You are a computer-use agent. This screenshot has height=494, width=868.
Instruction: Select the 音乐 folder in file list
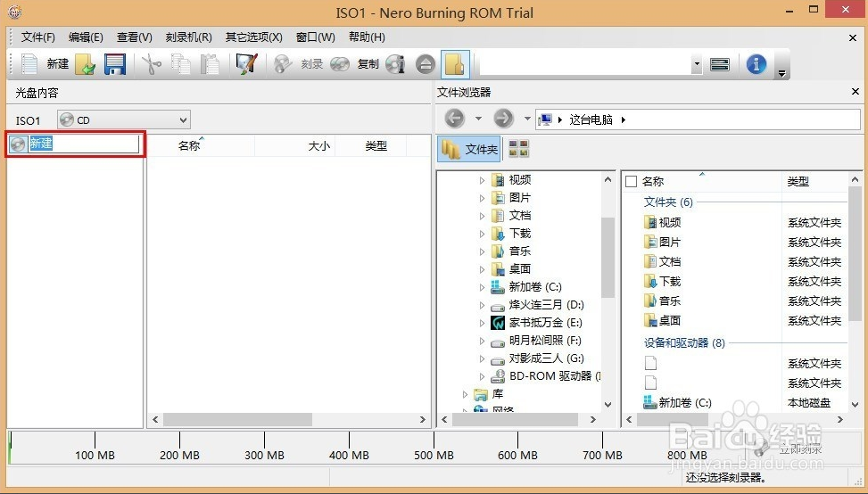pyautogui.click(x=662, y=301)
